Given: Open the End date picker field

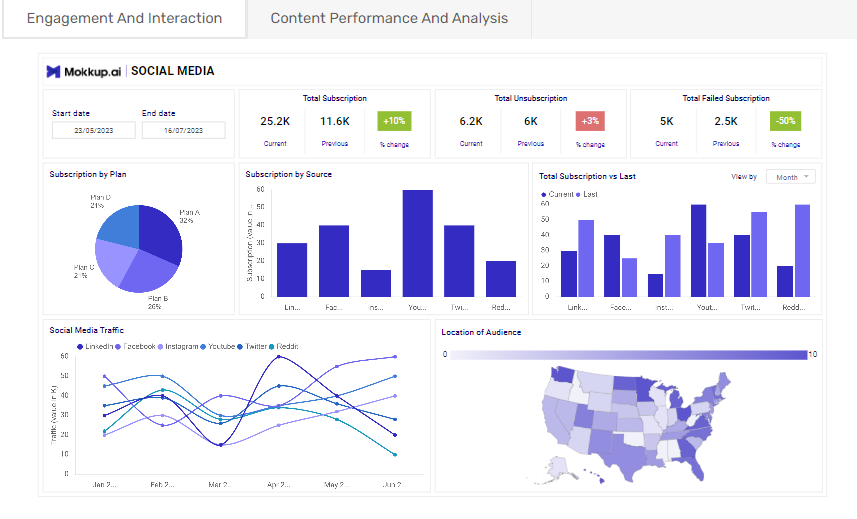Looking at the screenshot, I should (183, 130).
